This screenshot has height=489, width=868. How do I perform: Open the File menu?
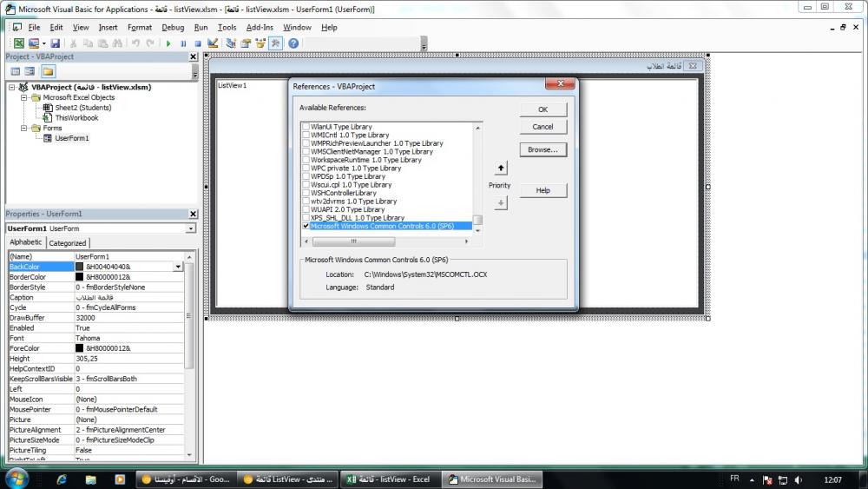(x=34, y=27)
